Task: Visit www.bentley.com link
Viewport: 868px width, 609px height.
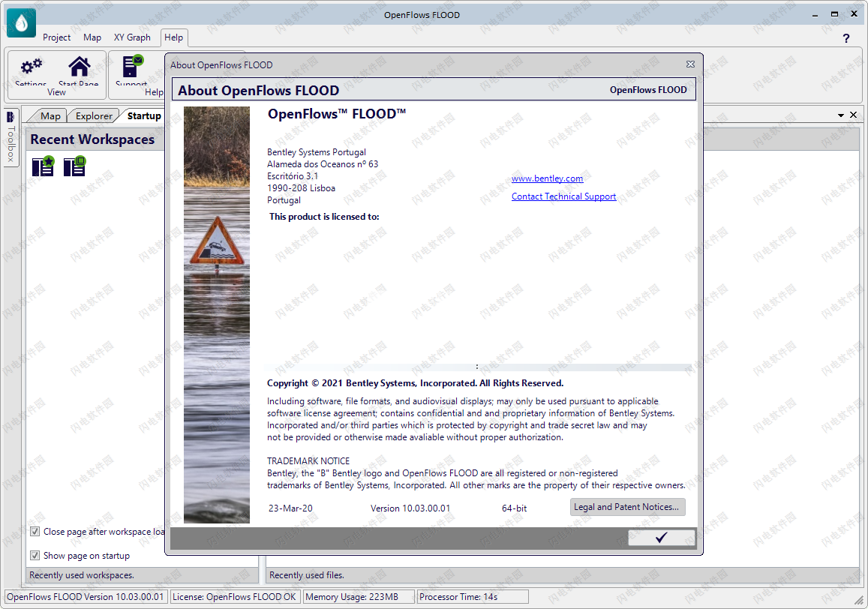Action: pos(547,178)
